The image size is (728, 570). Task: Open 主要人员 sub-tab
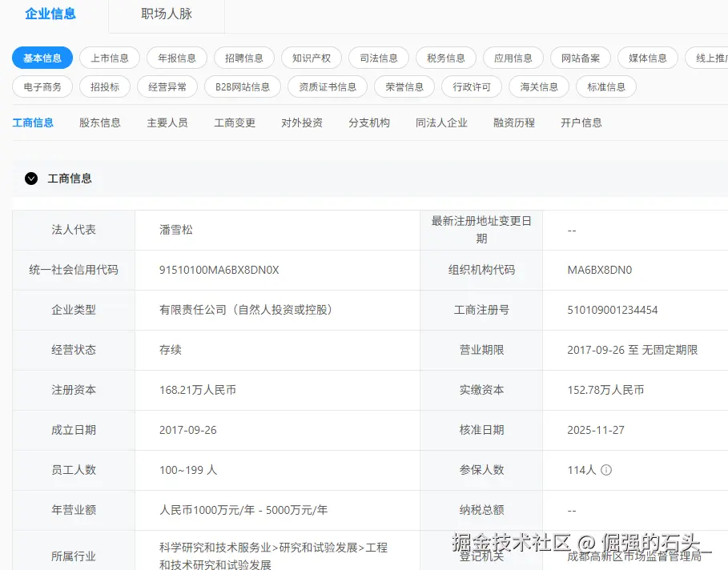coord(167,122)
